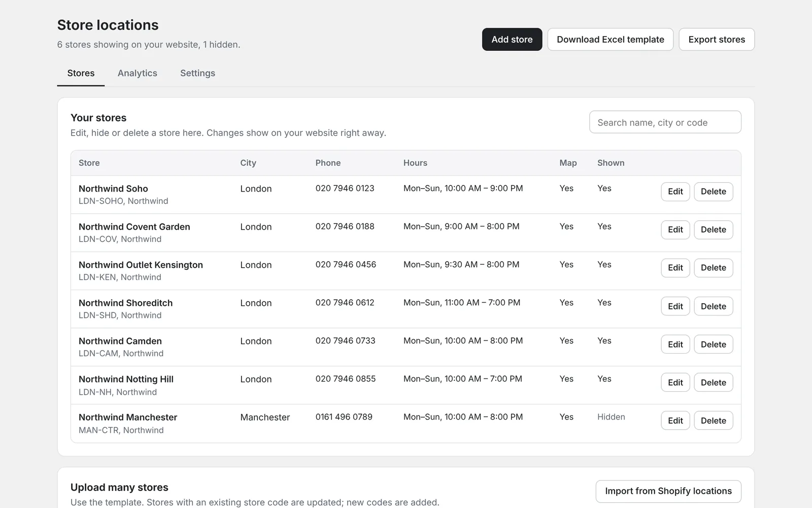The height and width of the screenshot is (508, 812).
Task: Select the Northwind Camden store name
Action: 120,341
